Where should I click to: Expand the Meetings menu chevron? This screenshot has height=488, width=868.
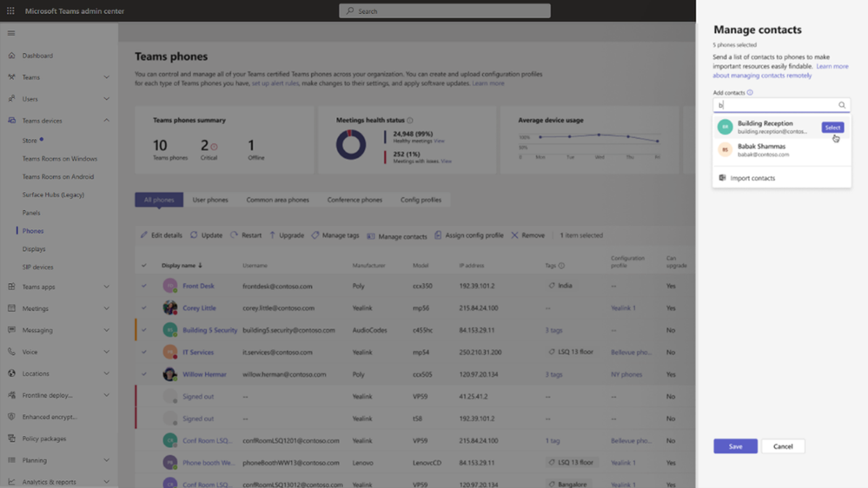[x=106, y=308]
